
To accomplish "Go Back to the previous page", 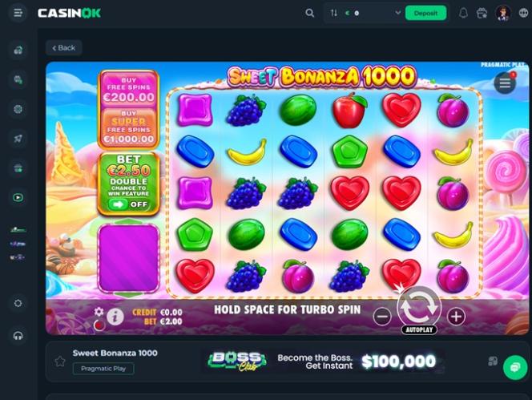I will click(64, 48).
